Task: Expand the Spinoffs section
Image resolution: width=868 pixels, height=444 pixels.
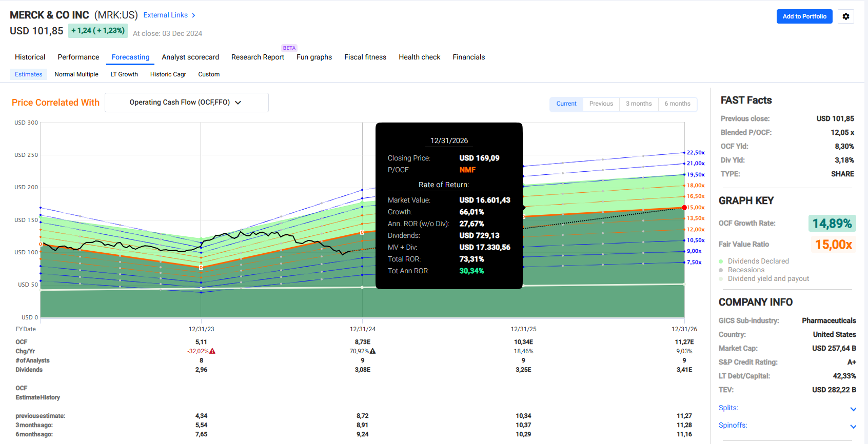Action: coord(853,426)
